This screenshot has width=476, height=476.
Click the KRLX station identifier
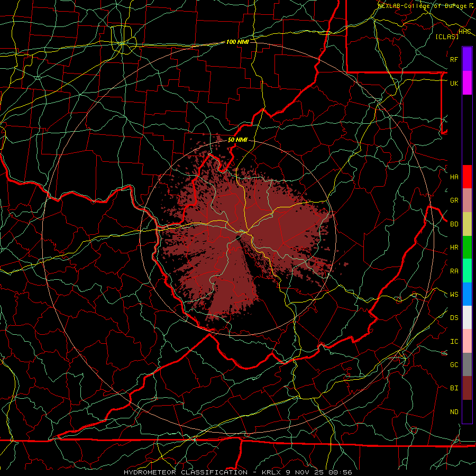[272, 472]
